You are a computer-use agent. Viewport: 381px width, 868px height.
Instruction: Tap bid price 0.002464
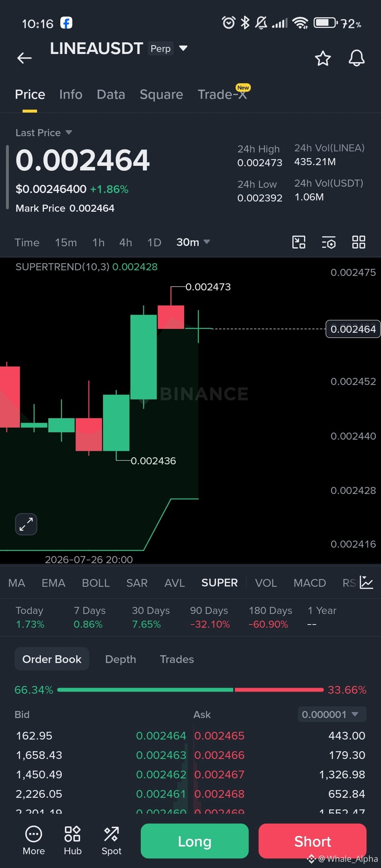(161, 736)
